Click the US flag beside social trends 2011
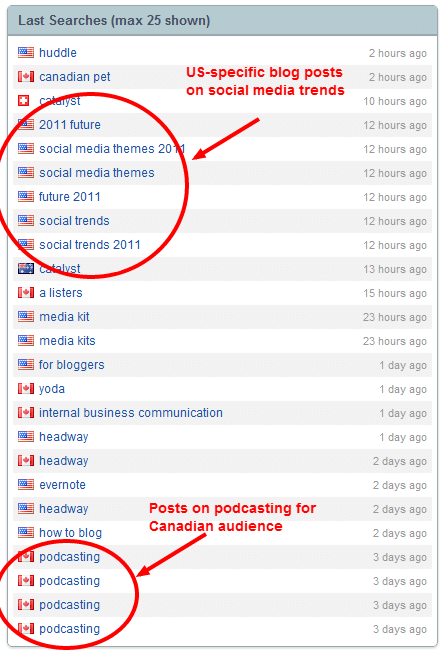 coord(26,244)
